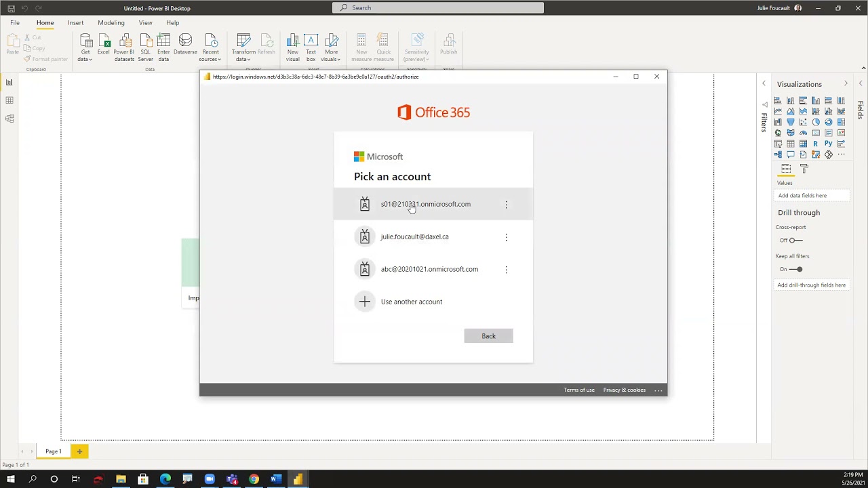This screenshot has height=488, width=868.
Task: Insert a New visual from ribbon
Action: click(x=293, y=47)
